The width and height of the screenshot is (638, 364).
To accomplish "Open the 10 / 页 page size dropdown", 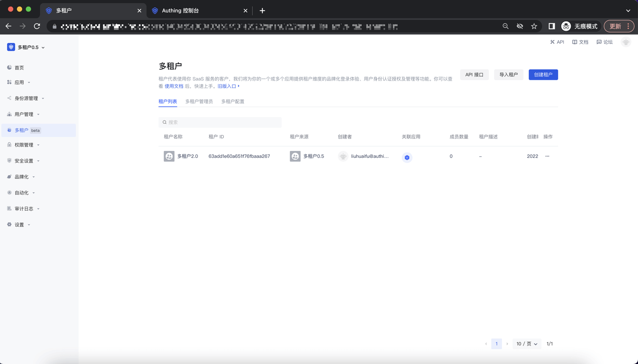I will click(526, 344).
